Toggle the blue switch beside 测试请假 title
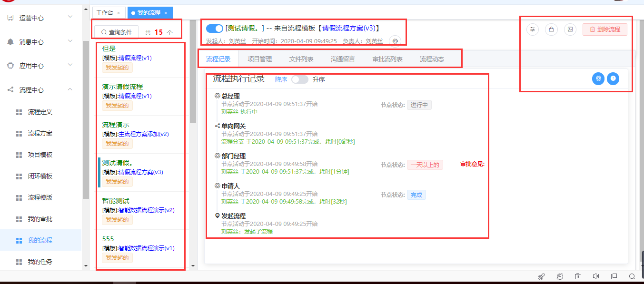Viewport: 644px width, 284px height. tap(215, 29)
